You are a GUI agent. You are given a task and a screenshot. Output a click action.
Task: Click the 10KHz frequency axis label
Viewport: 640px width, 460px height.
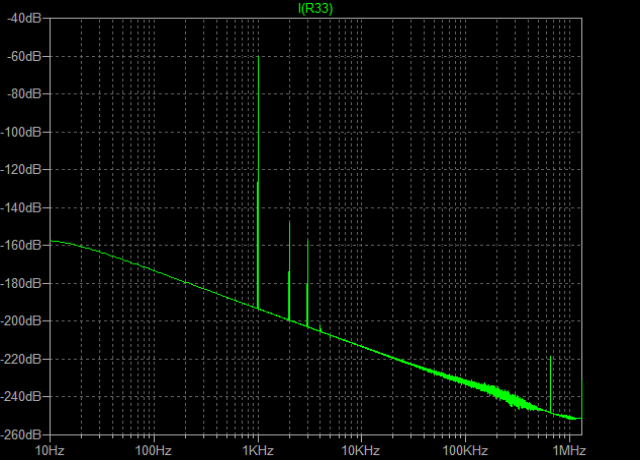360,451
